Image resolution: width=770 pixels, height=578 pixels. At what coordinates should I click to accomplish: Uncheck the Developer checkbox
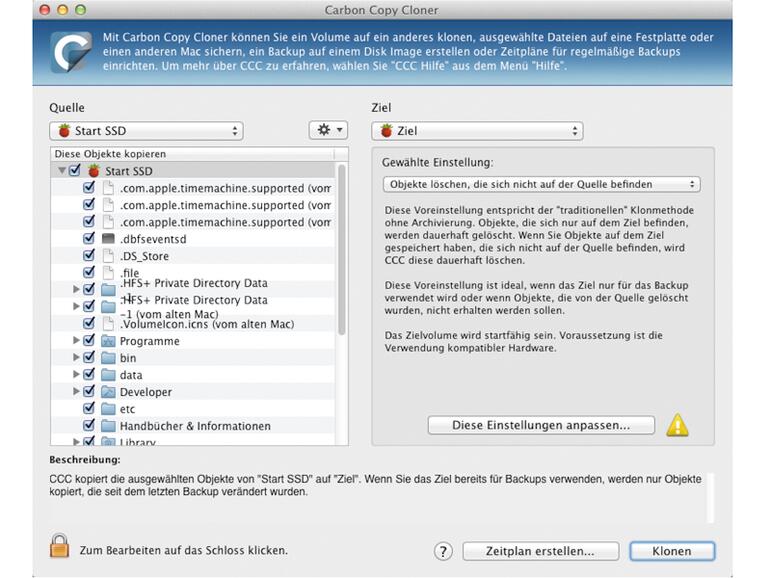pos(89,391)
